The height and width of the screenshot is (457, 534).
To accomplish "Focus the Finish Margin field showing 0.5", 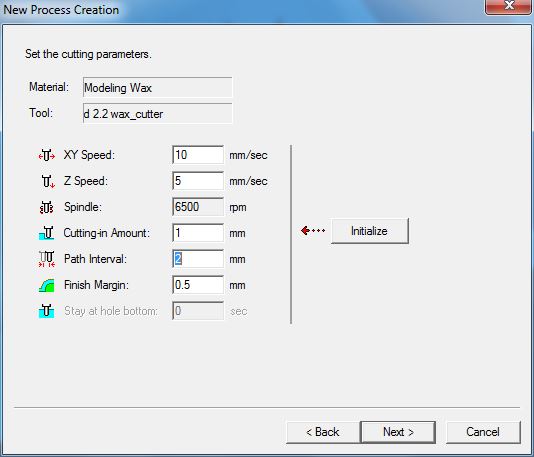I will [x=198, y=285].
